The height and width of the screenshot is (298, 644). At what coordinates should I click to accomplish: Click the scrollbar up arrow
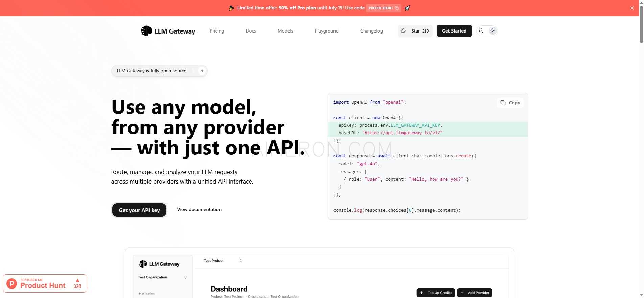point(641,2)
